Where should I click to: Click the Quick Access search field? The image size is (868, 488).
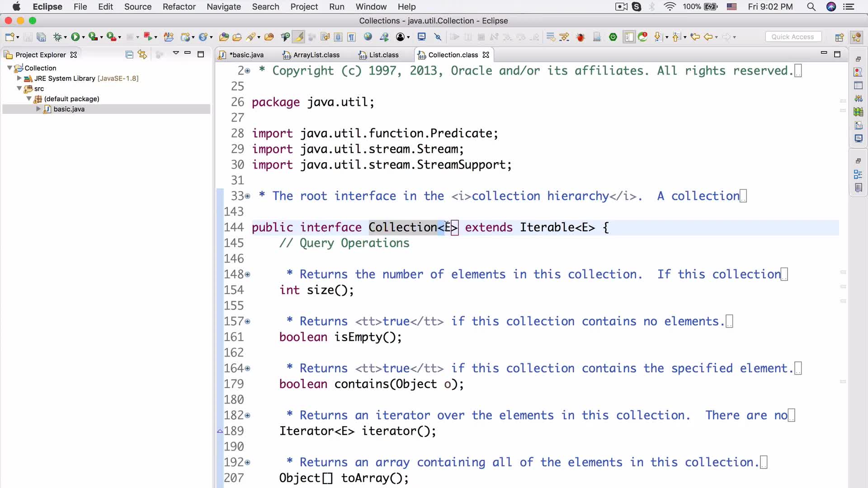(793, 37)
